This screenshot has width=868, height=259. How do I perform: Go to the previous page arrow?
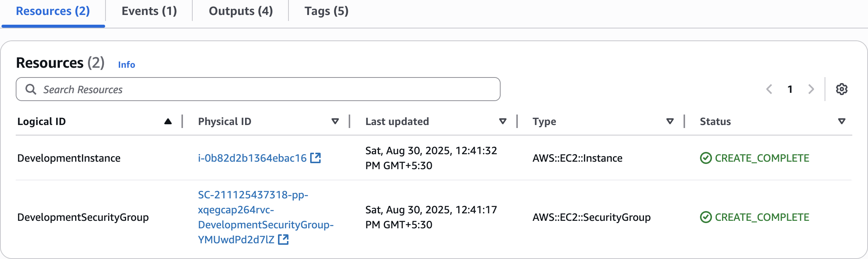point(769,89)
